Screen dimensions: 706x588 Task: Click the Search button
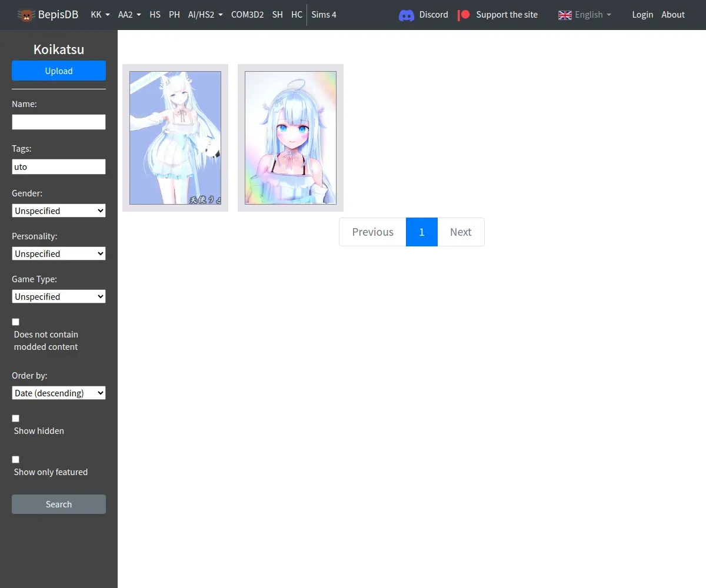pos(59,504)
